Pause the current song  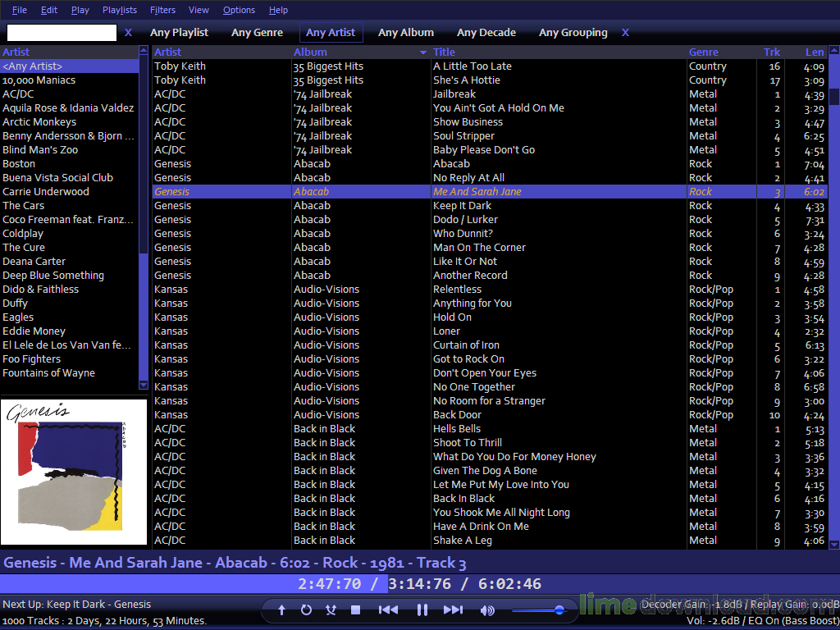point(422,609)
